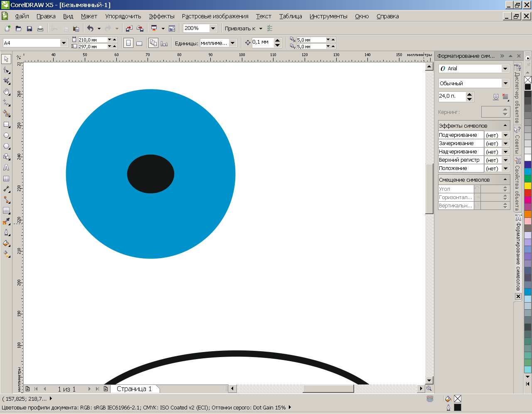Open the Эффекты menu
The image size is (532, 414).
161,16
